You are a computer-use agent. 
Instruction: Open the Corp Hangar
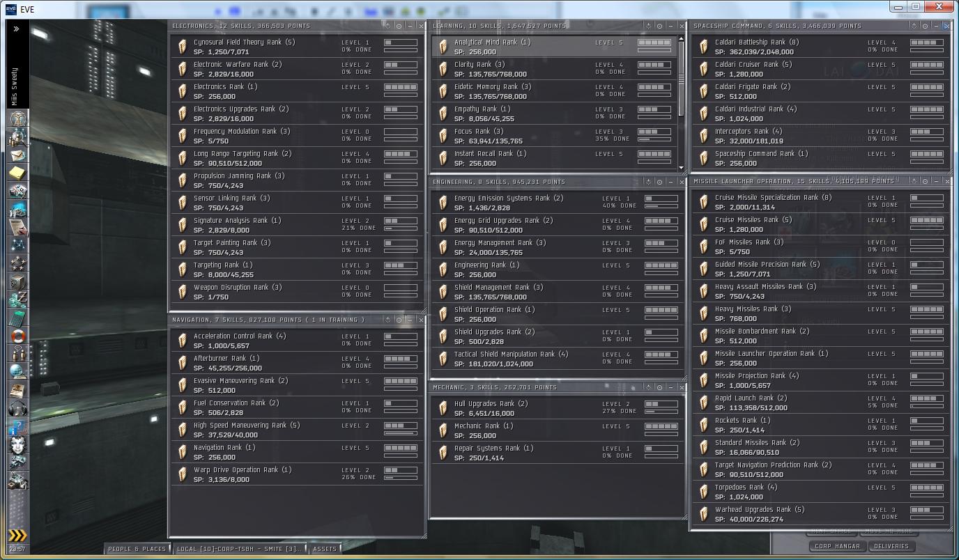click(x=837, y=546)
